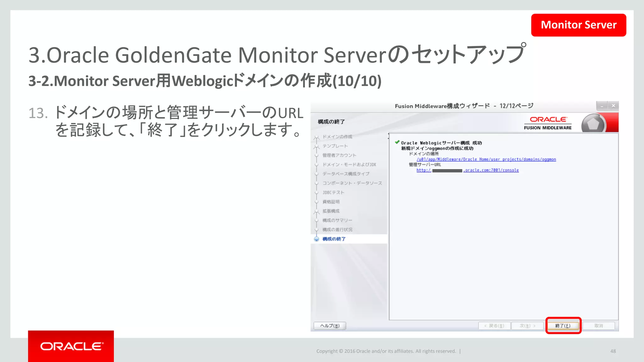Click the green success checkmark icon

pyautogui.click(x=397, y=142)
